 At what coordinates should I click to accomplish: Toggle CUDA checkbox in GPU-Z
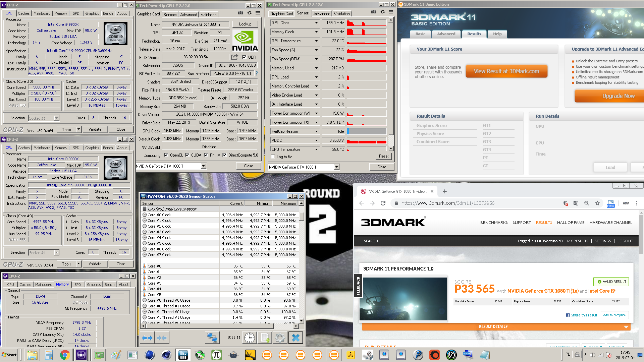pos(187,155)
